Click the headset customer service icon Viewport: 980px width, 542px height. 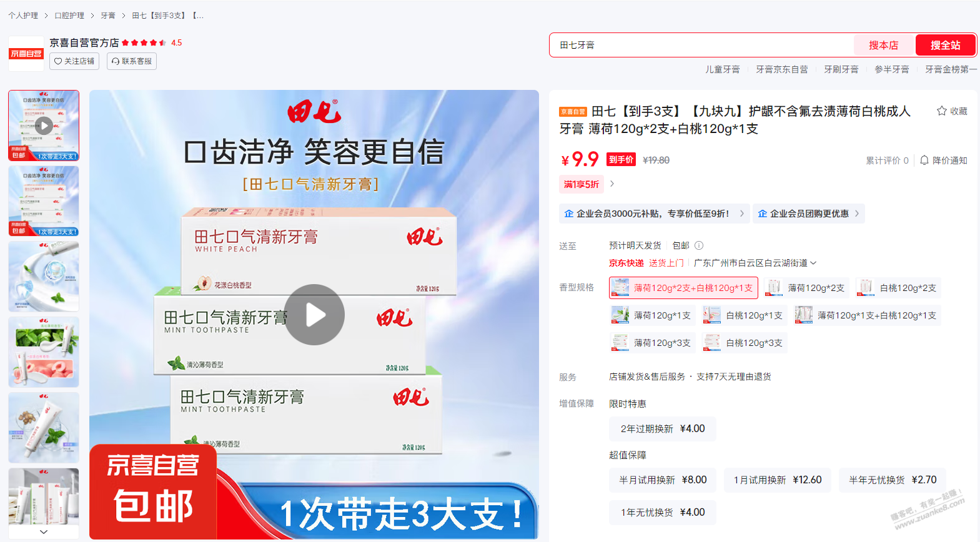116,61
